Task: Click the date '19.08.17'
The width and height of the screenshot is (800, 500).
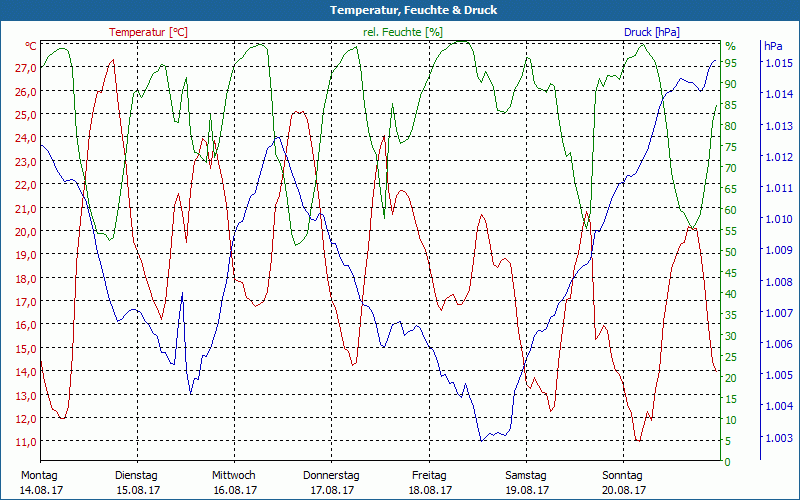Action: click(x=527, y=491)
